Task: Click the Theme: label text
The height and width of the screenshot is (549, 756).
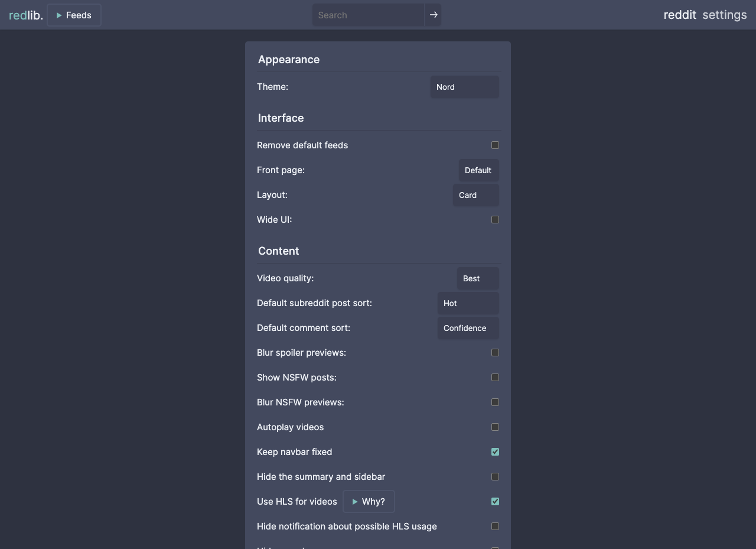Action: (273, 87)
